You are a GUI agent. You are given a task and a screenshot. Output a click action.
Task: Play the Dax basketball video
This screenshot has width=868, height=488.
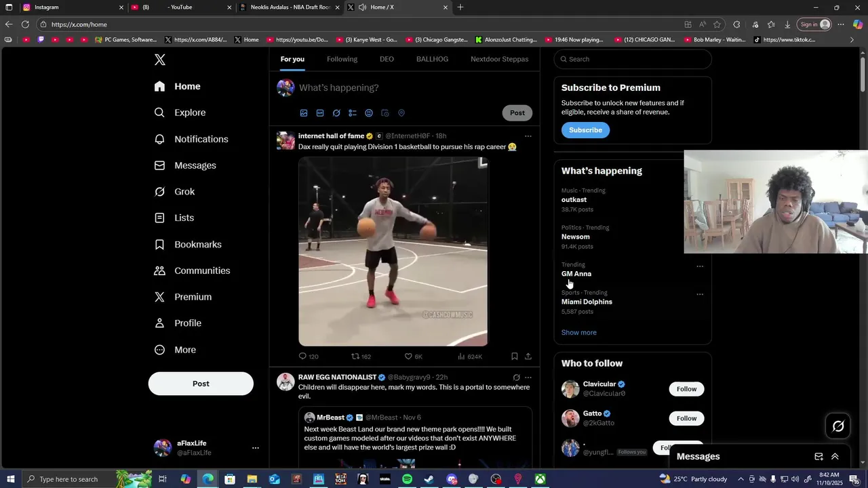tap(393, 251)
